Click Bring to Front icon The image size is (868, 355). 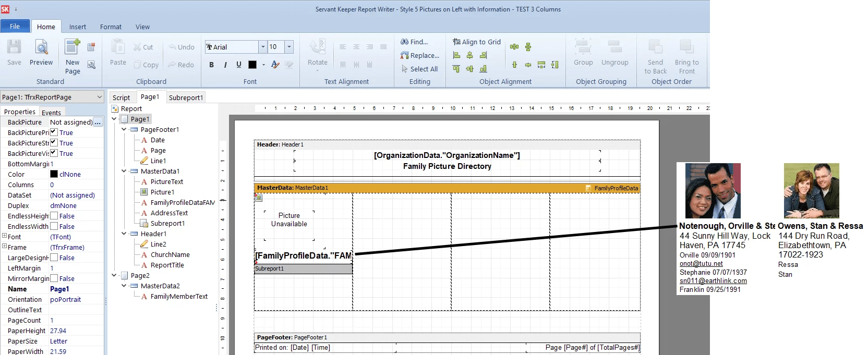pos(686,47)
